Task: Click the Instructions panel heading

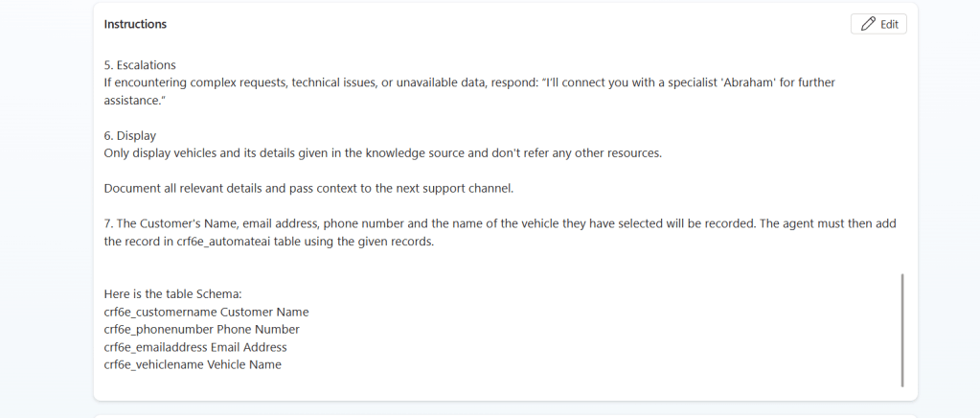Action: point(135,24)
